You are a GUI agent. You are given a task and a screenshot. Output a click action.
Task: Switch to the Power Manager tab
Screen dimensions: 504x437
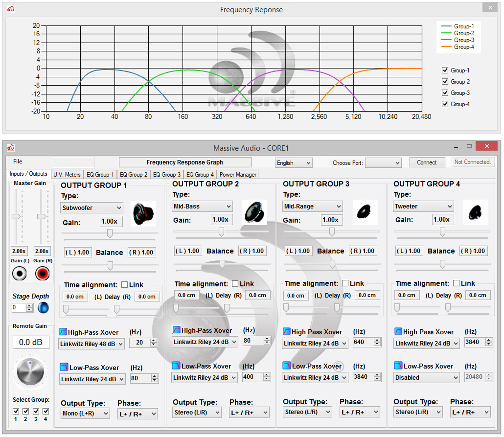pyautogui.click(x=238, y=175)
